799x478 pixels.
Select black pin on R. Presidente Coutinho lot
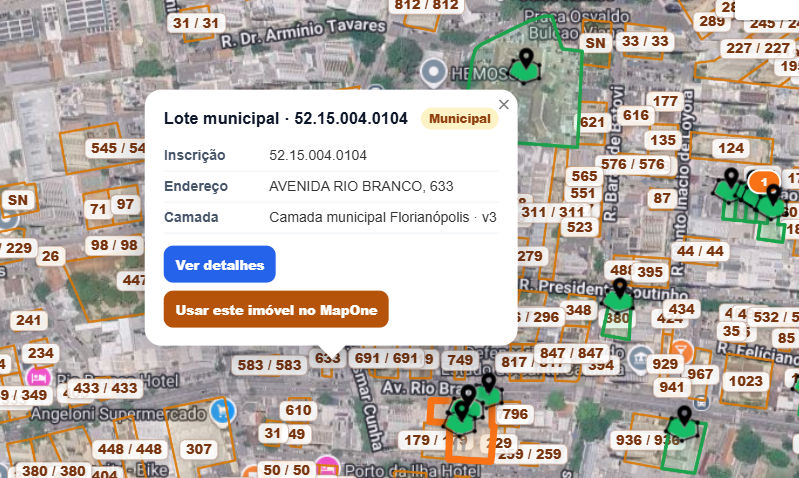tap(620, 288)
